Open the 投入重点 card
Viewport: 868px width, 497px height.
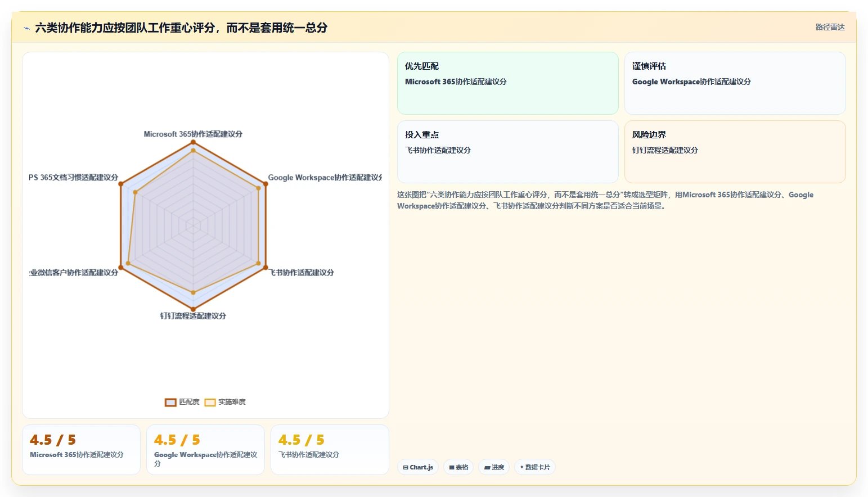pyautogui.click(x=507, y=152)
